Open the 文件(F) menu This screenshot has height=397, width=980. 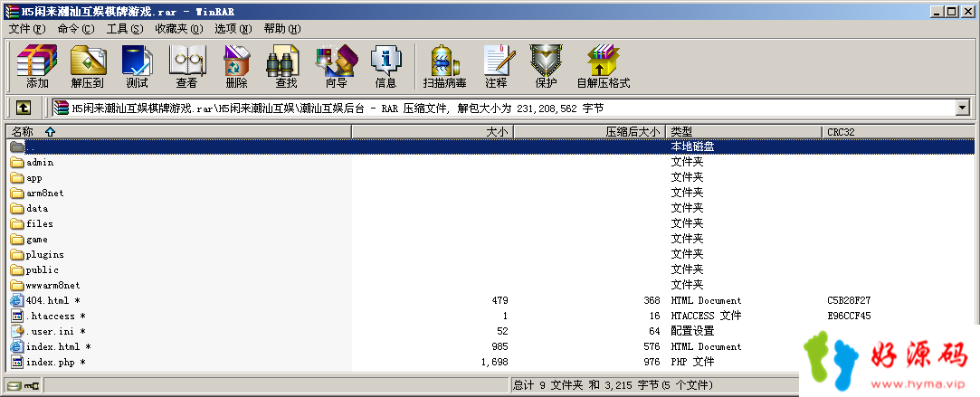click(x=27, y=29)
